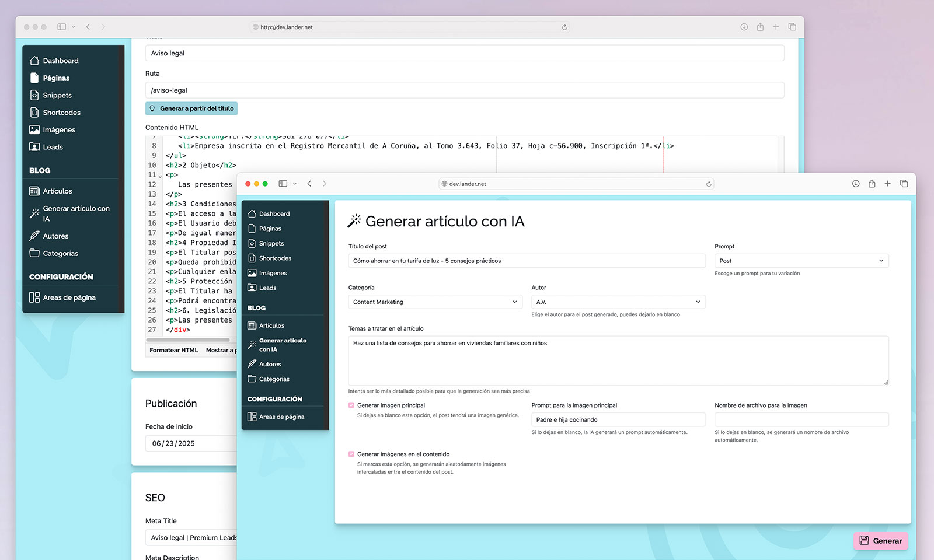Click Autores feather icon in front window
The width and height of the screenshot is (934, 560).
[252, 364]
